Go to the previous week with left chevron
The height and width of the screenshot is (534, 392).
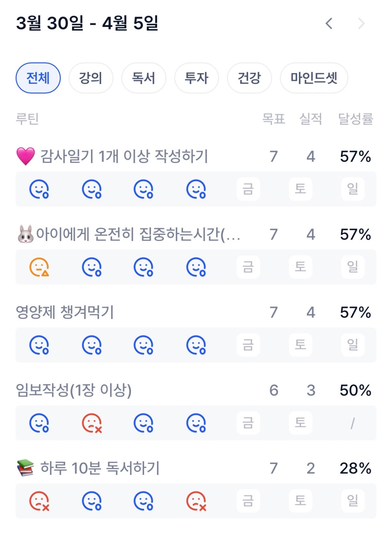point(329,24)
